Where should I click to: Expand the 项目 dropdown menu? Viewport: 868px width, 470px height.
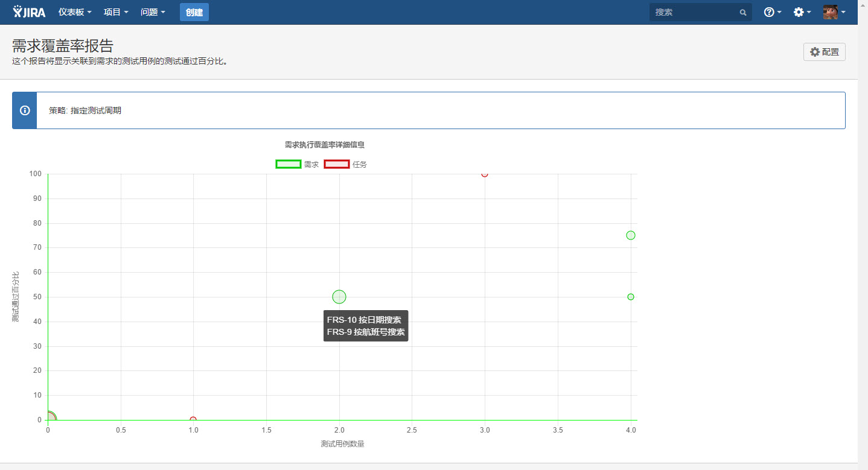[x=116, y=12]
